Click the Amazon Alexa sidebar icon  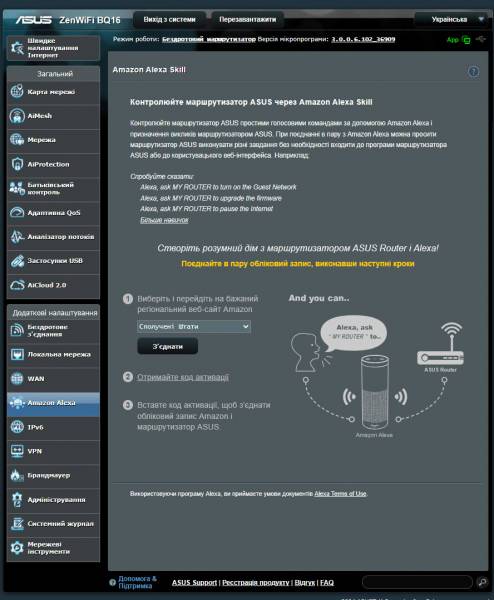[17, 403]
